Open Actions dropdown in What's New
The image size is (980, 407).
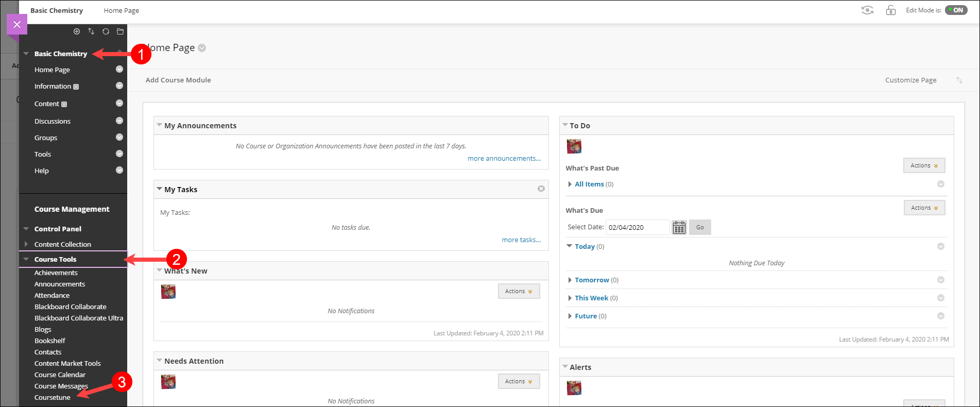(x=519, y=291)
